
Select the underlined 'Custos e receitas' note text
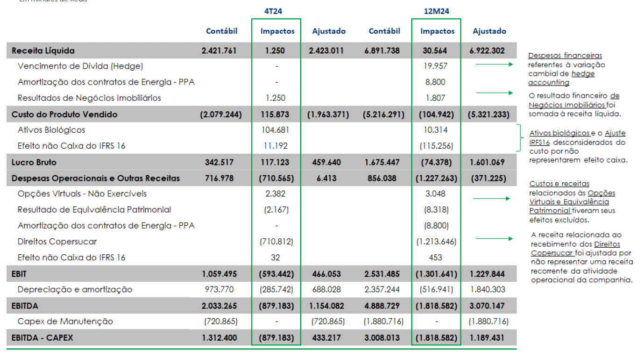coord(559,184)
